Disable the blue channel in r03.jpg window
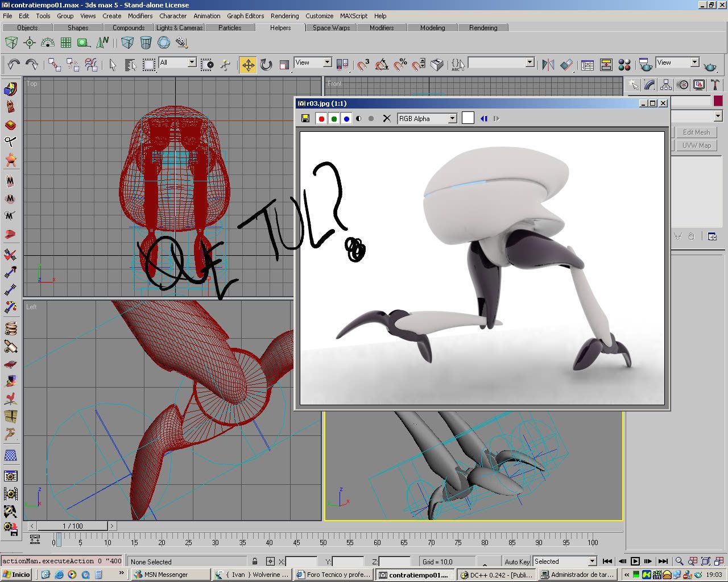Screen dimensions: 728x582 pyautogui.click(x=346, y=118)
